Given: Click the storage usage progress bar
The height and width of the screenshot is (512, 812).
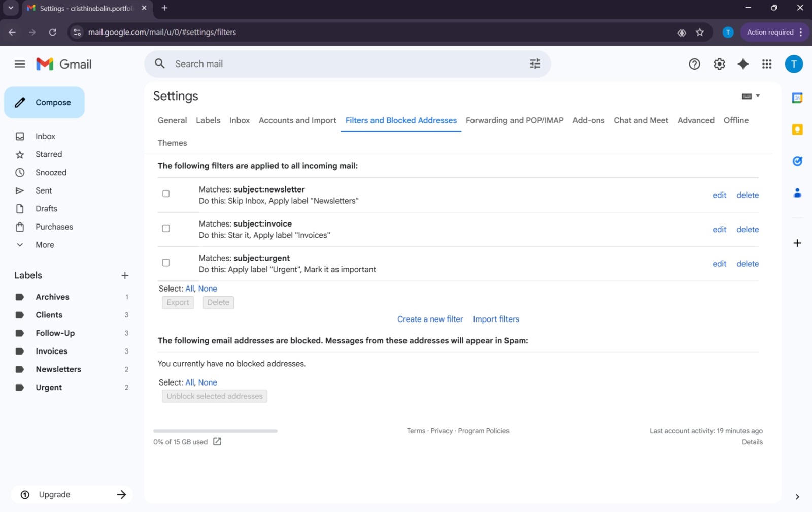Looking at the screenshot, I should click(215, 431).
